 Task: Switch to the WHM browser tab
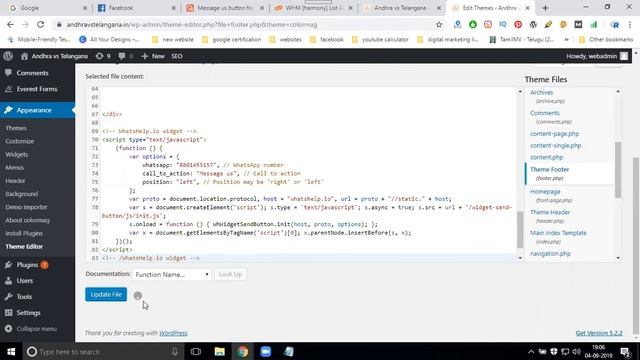coord(313,8)
